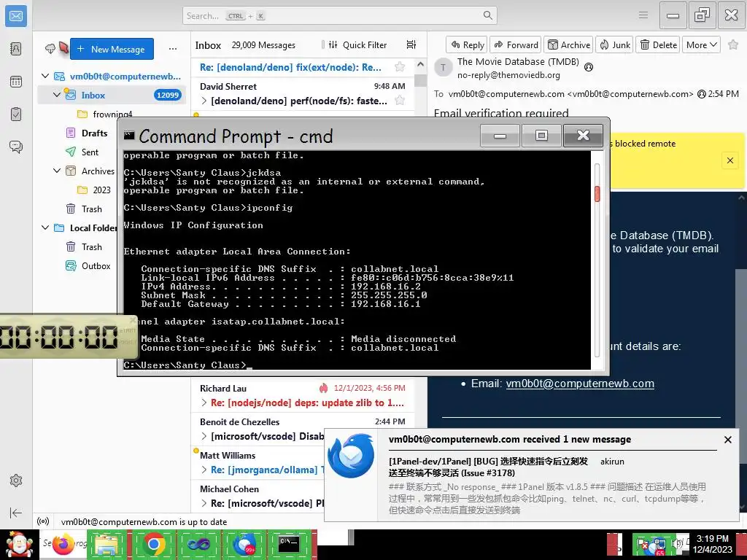Expand the Michael Cohen message thread
The width and height of the screenshot is (747, 560).
pyautogui.click(x=204, y=503)
